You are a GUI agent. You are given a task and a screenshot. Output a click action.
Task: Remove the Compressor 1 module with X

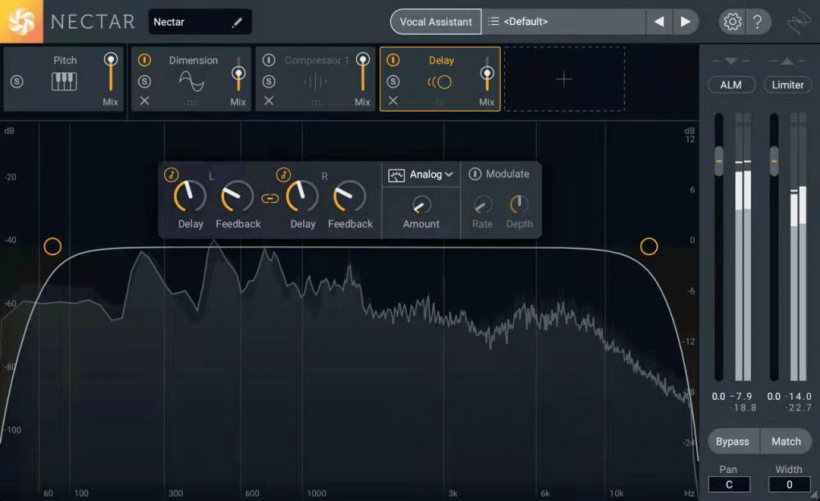point(269,101)
